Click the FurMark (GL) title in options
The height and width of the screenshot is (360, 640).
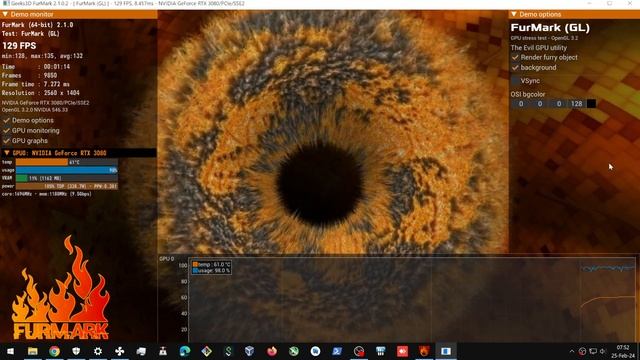(x=550, y=28)
